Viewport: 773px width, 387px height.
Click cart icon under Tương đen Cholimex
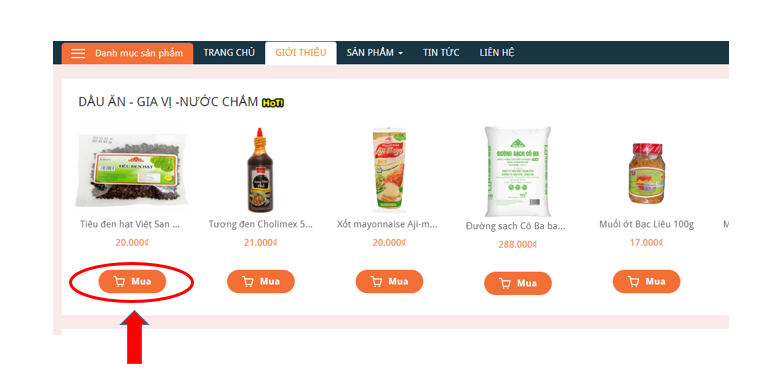(247, 281)
